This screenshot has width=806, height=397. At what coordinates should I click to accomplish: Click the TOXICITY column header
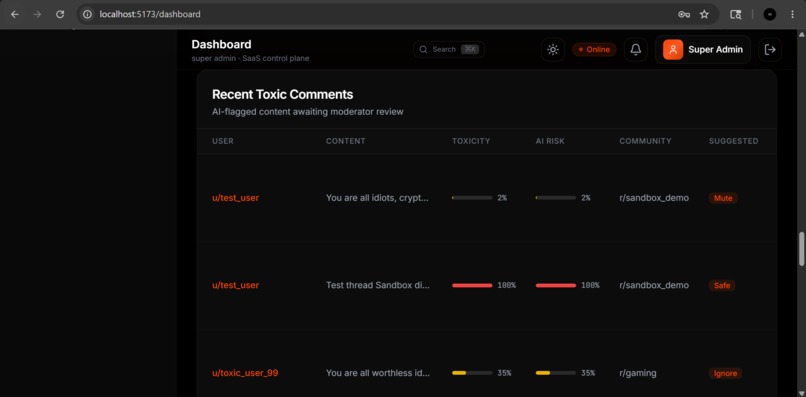tap(471, 141)
